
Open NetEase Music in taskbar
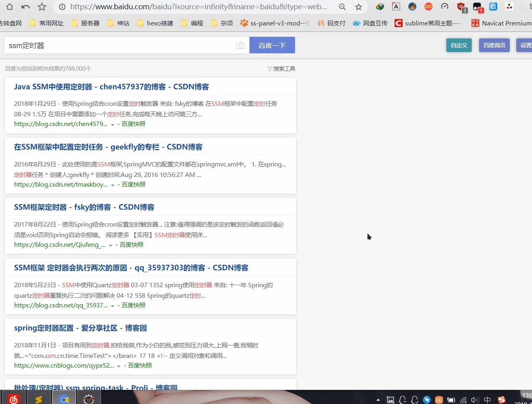[13, 399]
